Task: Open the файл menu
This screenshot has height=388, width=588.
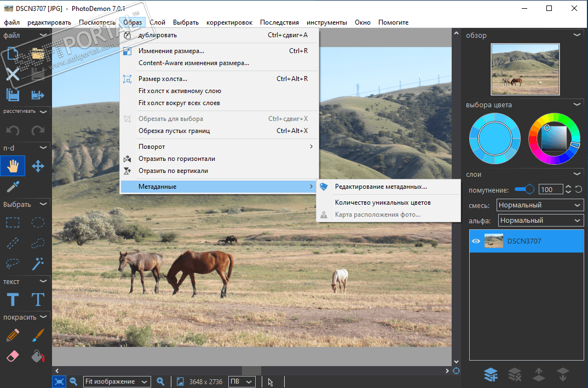Action: coord(11,22)
